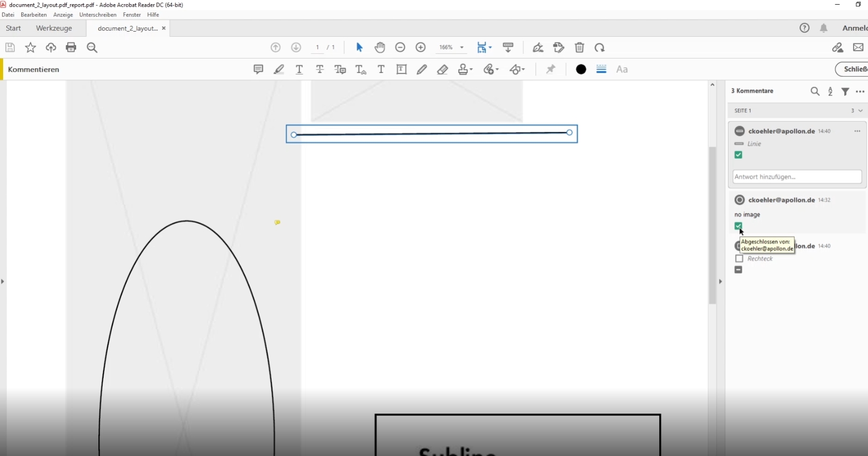
Task: Select the pencil drawing tool
Action: coord(422,69)
